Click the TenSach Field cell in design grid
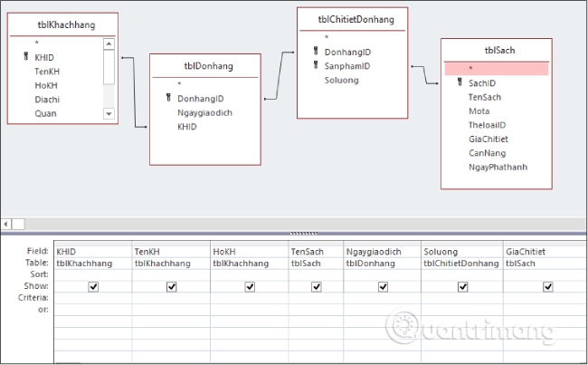 (x=316, y=252)
